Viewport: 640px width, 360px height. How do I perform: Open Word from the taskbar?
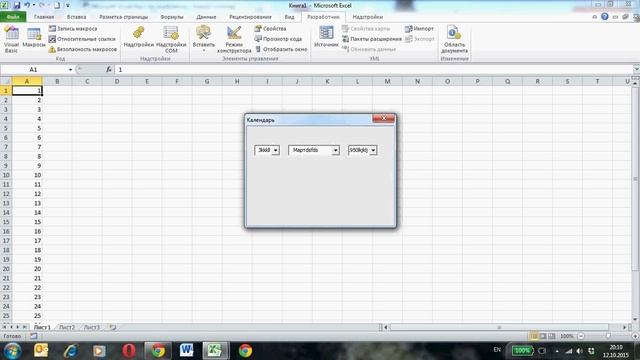pyautogui.click(x=187, y=351)
